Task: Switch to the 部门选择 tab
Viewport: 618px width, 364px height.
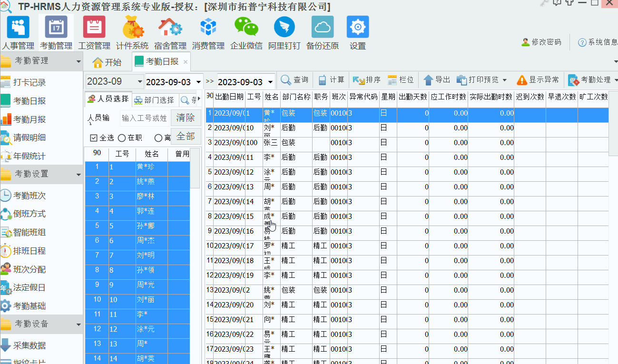Action: click(x=155, y=100)
